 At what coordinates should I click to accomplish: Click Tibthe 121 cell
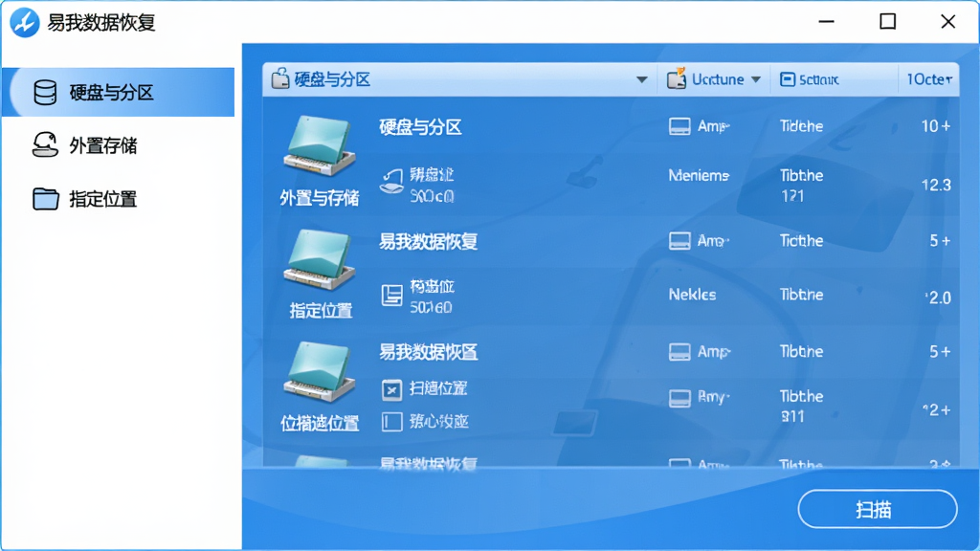coord(801,186)
